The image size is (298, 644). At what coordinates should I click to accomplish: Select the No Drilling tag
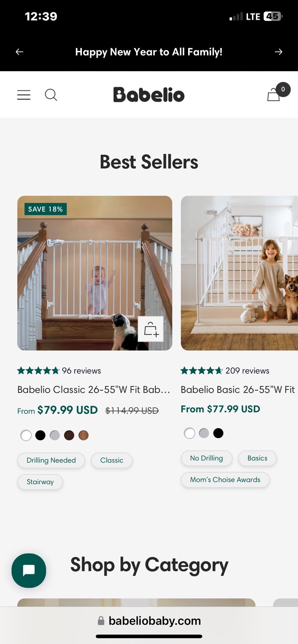(x=206, y=458)
